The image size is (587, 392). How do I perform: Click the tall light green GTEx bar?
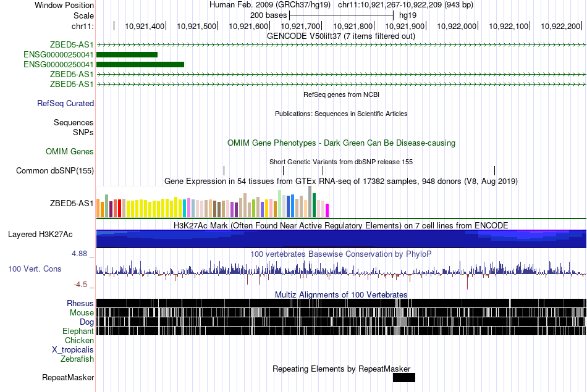point(280,204)
